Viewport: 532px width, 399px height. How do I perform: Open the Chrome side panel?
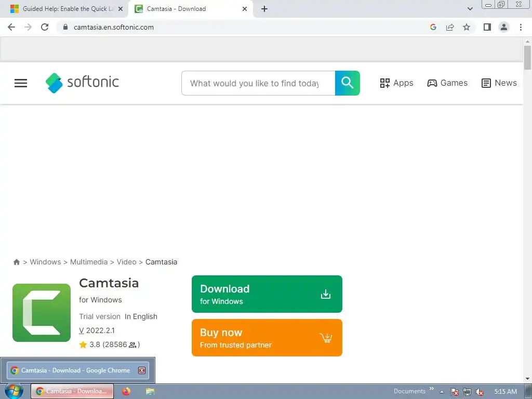487,27
